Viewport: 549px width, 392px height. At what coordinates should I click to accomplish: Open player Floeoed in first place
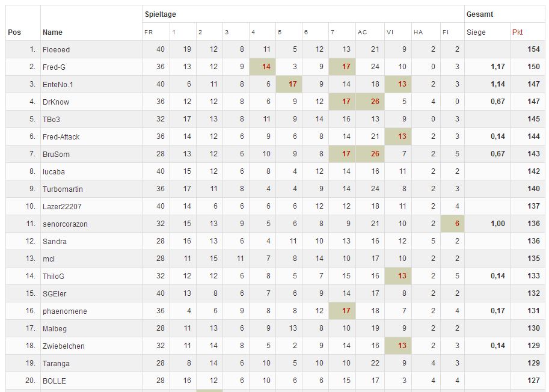click(56, 49)
